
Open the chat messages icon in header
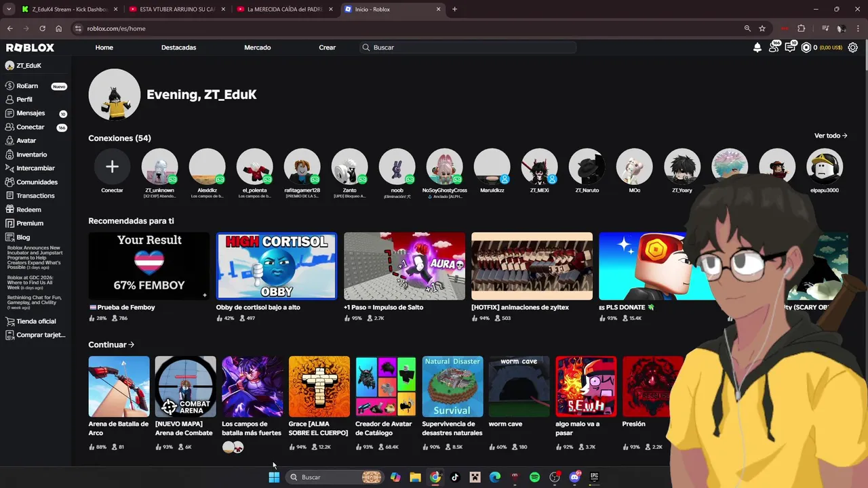(790, 47)
